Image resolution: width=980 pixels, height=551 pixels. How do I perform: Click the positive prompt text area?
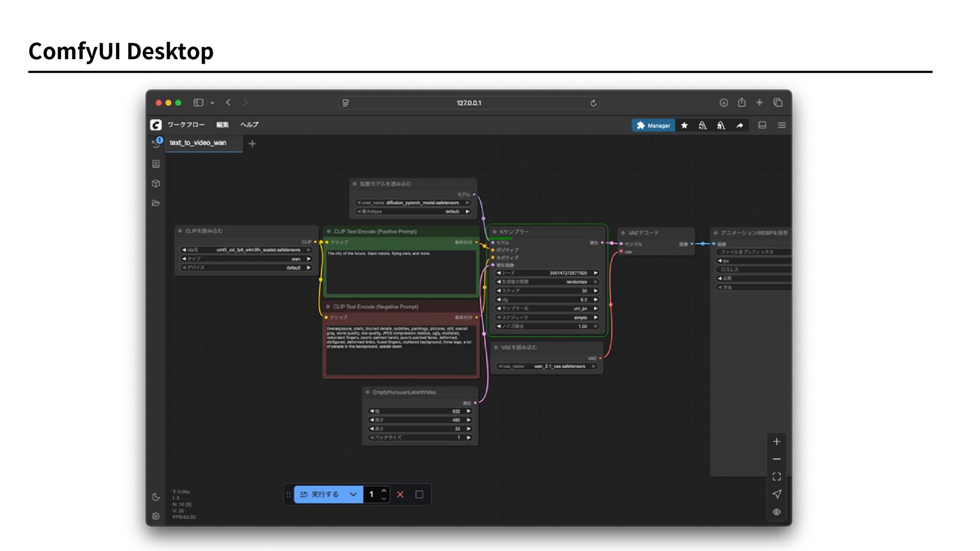tap(401, 272)
